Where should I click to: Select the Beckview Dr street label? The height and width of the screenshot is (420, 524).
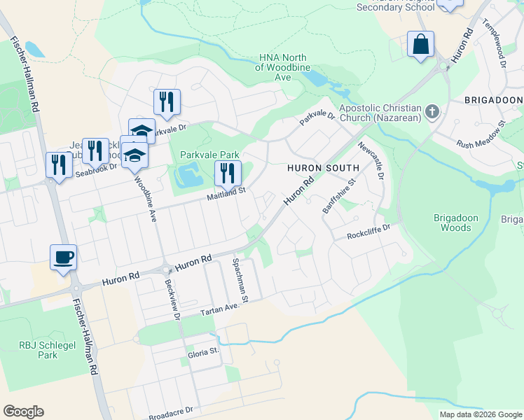[x=173, y=300]
